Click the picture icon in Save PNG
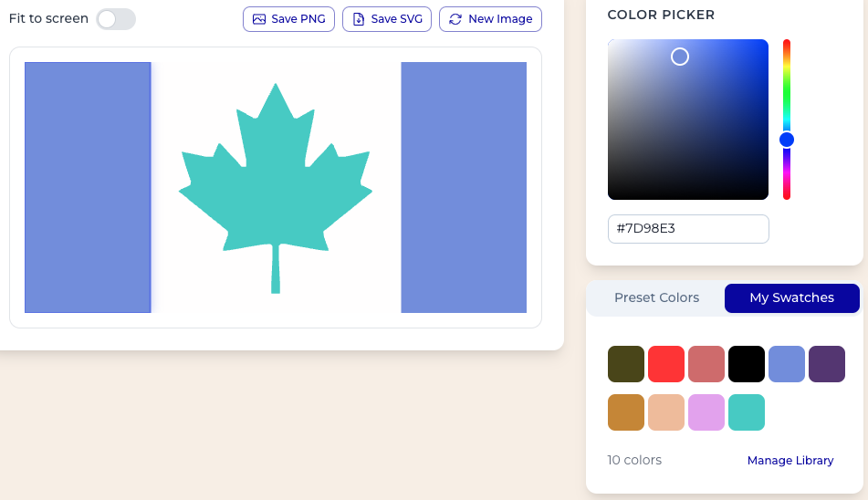Viewport: 868px width, 500px height. click(x=259, y=19)
